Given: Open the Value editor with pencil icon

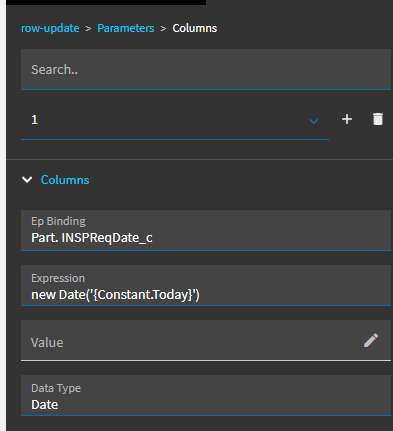Looking at the screenshot, I should tap(371, 340).
